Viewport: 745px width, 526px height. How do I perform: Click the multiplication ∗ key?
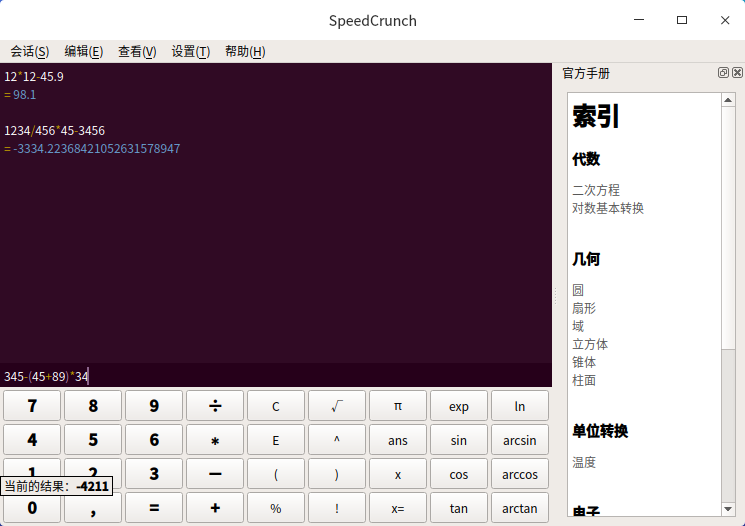(215, 440)
